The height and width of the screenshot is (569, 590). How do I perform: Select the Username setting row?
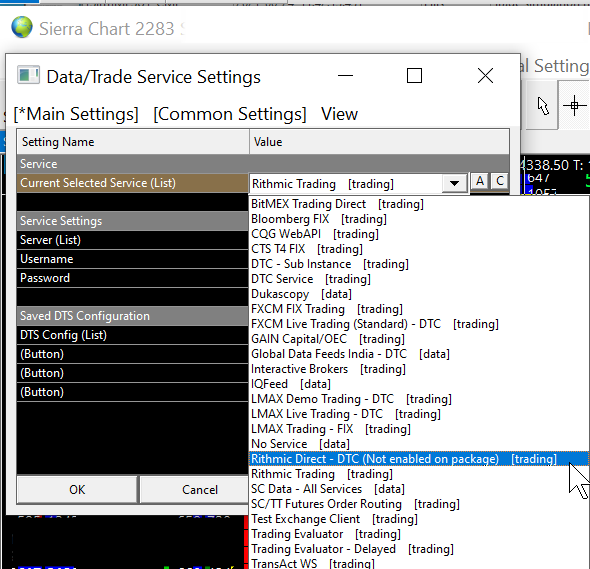pyautogui.click(x=132, y=259)
